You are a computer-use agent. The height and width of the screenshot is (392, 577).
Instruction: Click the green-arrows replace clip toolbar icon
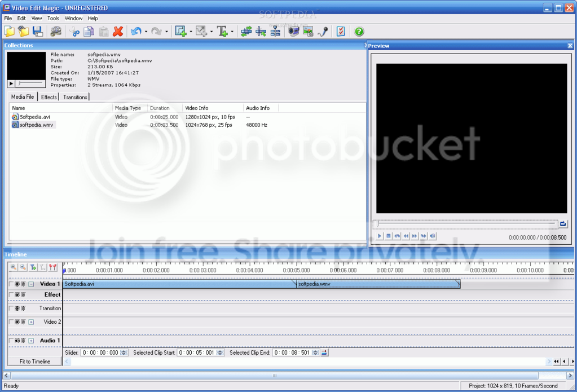246,32
